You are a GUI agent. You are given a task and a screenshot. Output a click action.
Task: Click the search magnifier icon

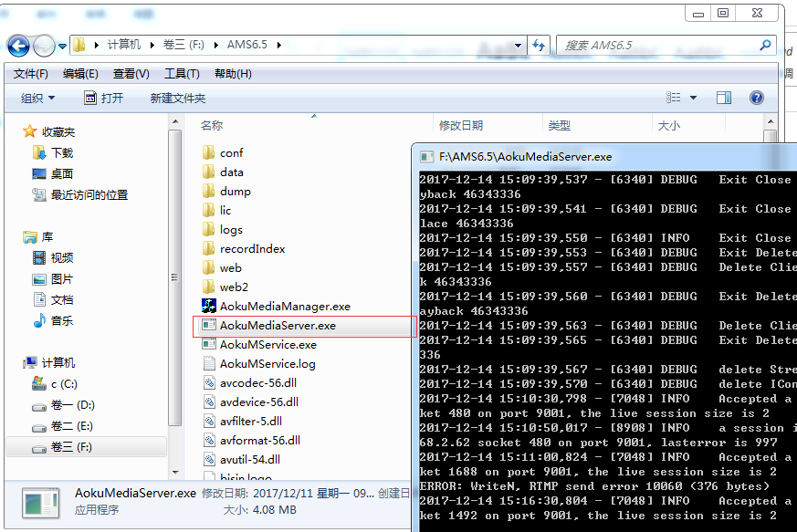click(765, 46)
